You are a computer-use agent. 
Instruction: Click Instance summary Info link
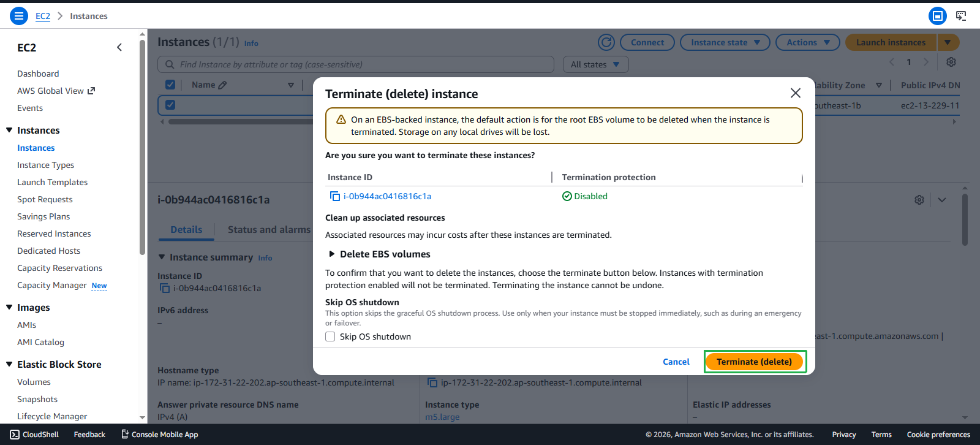pyautogui.click(x=265, y=258)
